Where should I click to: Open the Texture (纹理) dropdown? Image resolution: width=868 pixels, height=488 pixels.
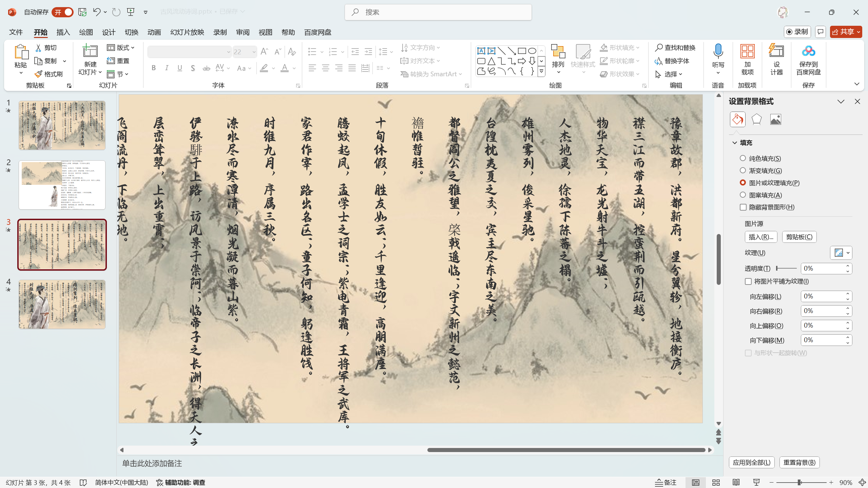click(841, 253)
